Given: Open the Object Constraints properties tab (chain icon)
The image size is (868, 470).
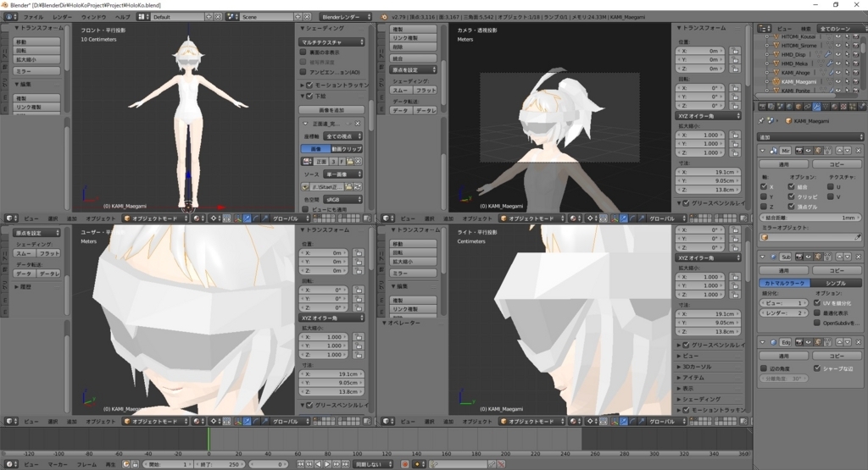Looking at the screenshot, I should (x=808, y=106).
